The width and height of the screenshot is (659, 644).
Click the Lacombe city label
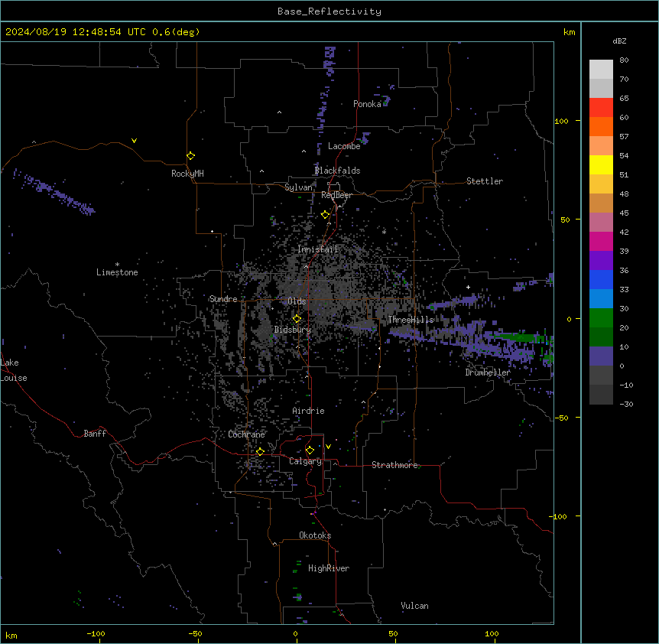click(x=344, y=146)
